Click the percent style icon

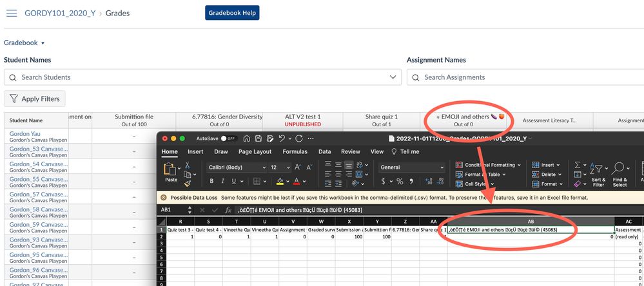400,181
